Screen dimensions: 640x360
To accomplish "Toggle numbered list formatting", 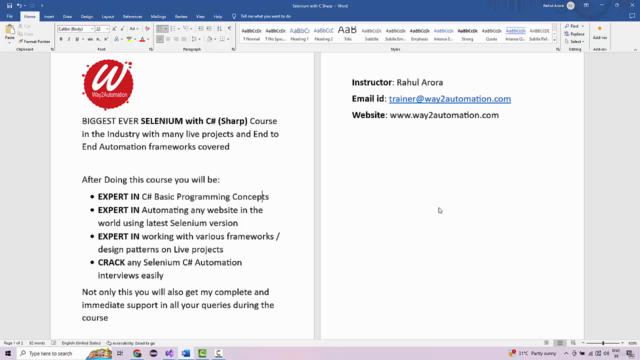I will (173, 29).
